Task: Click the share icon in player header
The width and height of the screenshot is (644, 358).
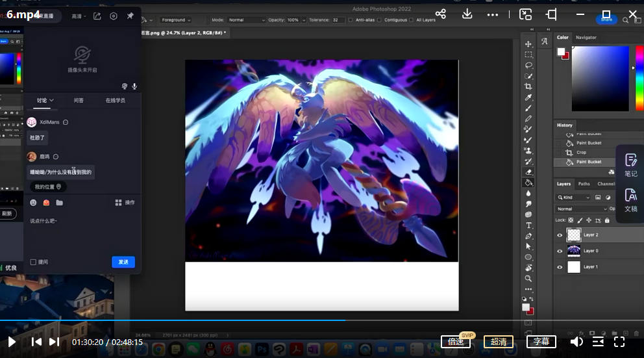Action: (x=440, y=14)
